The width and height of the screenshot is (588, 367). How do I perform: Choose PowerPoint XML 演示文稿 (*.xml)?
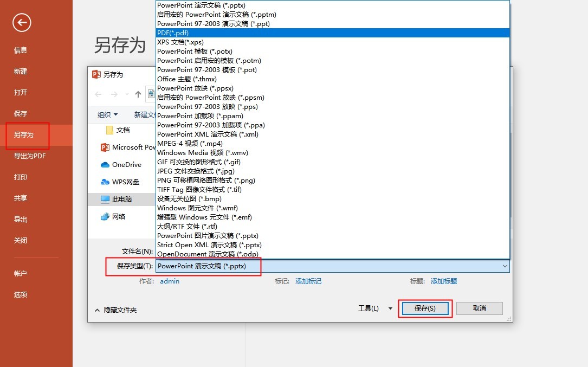pos(333,134)
